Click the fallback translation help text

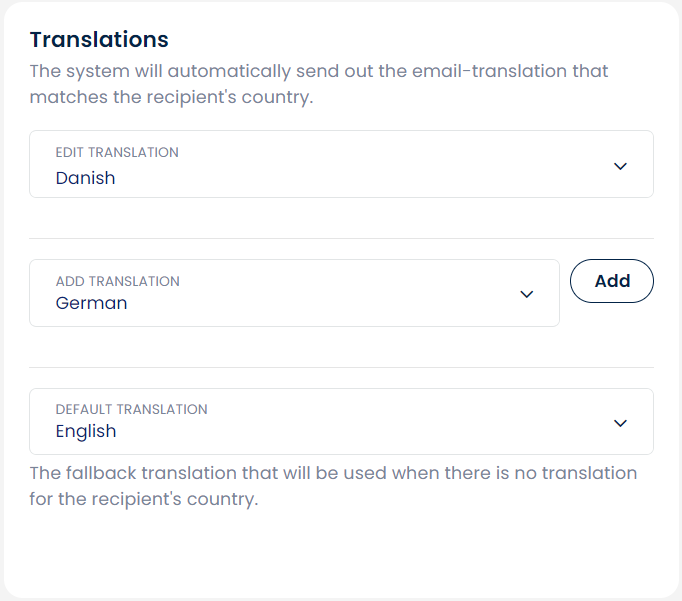[x=333, y=485]
